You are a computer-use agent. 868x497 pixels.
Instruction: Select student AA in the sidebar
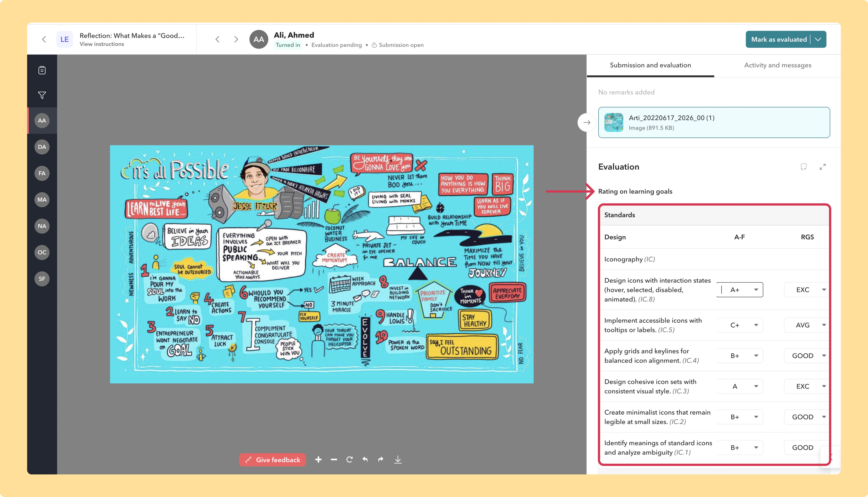[x=42, y=120]
